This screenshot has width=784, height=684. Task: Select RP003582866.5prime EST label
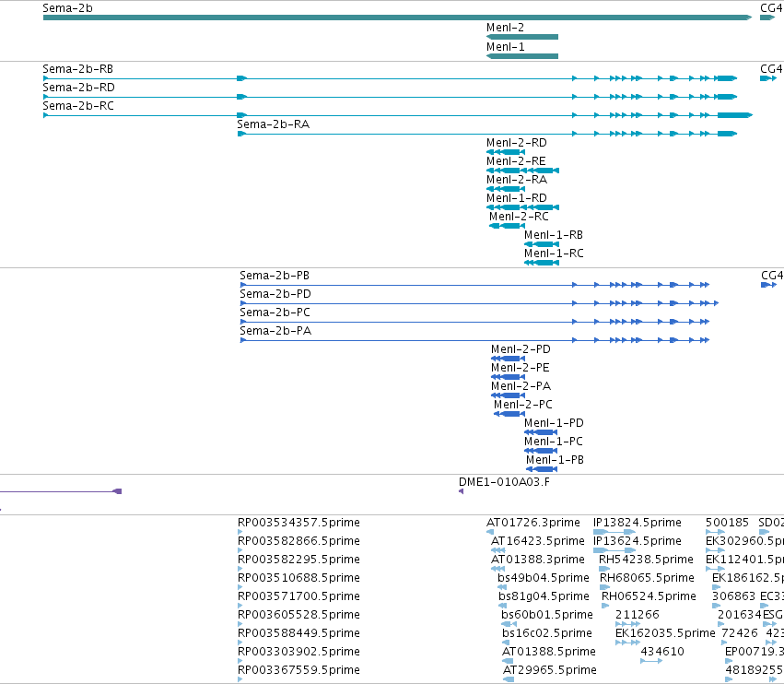click(x=298, y=541)
